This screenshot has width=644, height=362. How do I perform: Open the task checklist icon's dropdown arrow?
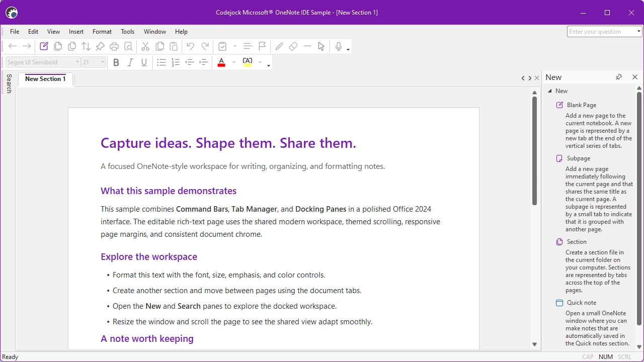click(235, 47)
